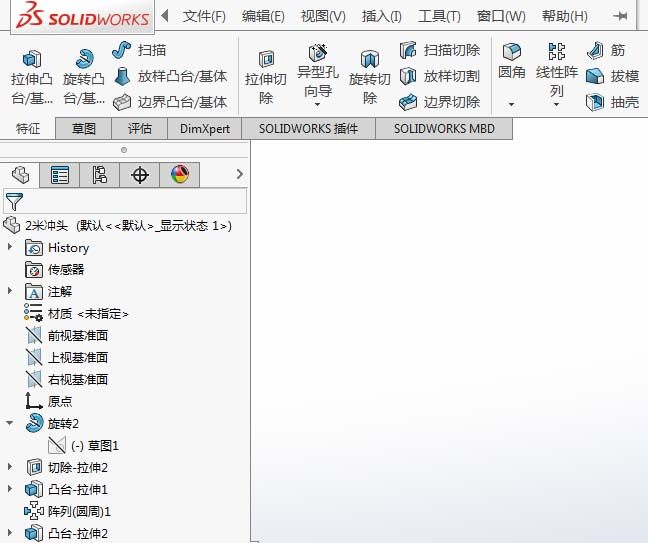Select the Revolved Cut (旋转切除) tool

[369, 77]
